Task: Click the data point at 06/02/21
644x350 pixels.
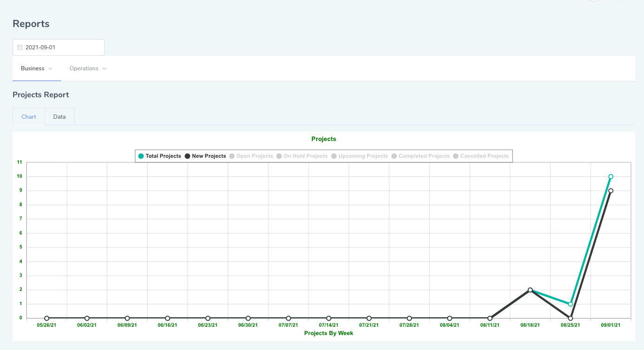Action: (x=87, y=318)
